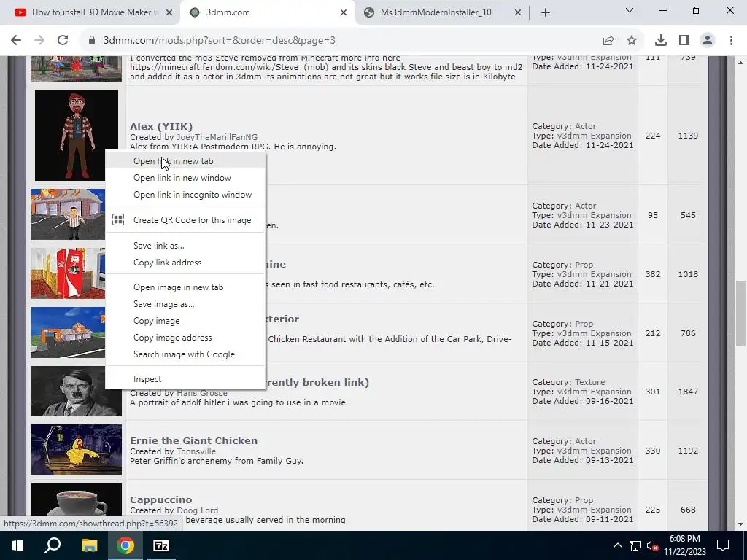Image resolution: width=747 pixels, height=560 pixels.
Task: Open creator JoeyTheMarillFanNG link
Action: click(217, 137)
